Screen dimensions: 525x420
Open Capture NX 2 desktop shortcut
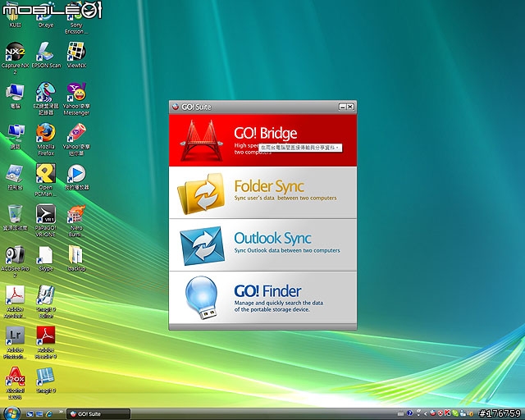tap(15, 58)
